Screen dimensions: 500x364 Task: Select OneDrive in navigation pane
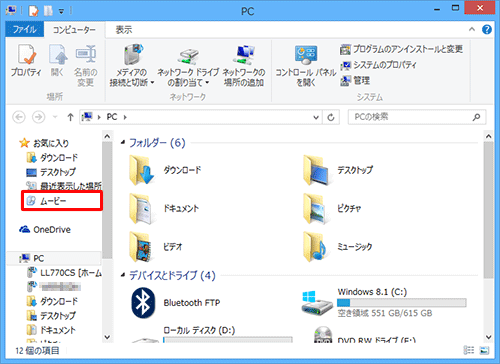click(x=45, y=230)
